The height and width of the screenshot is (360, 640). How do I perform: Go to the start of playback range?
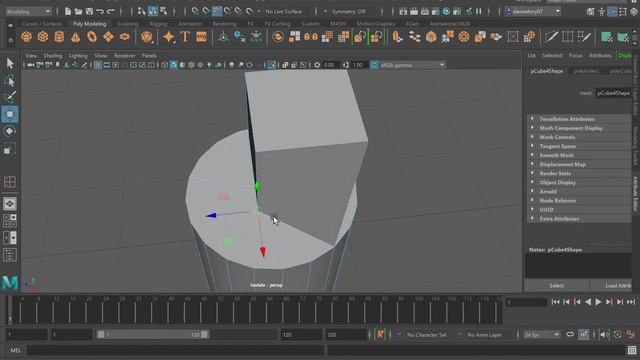[556, 302]
